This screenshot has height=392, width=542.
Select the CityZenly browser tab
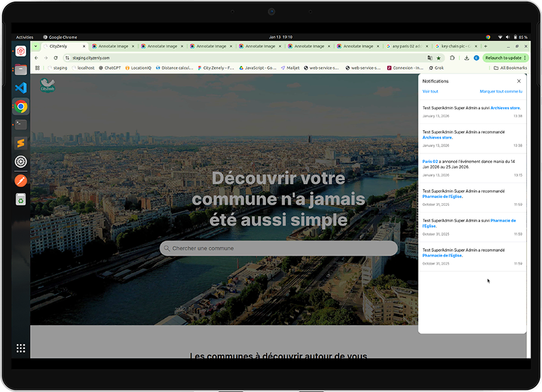click(x=64, y=46)
